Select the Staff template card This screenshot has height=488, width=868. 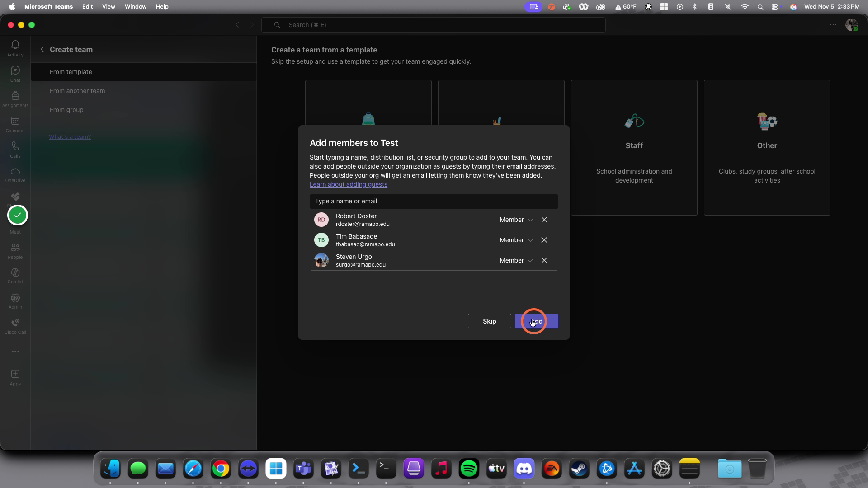pyautogui.click(x=634, y=148)
